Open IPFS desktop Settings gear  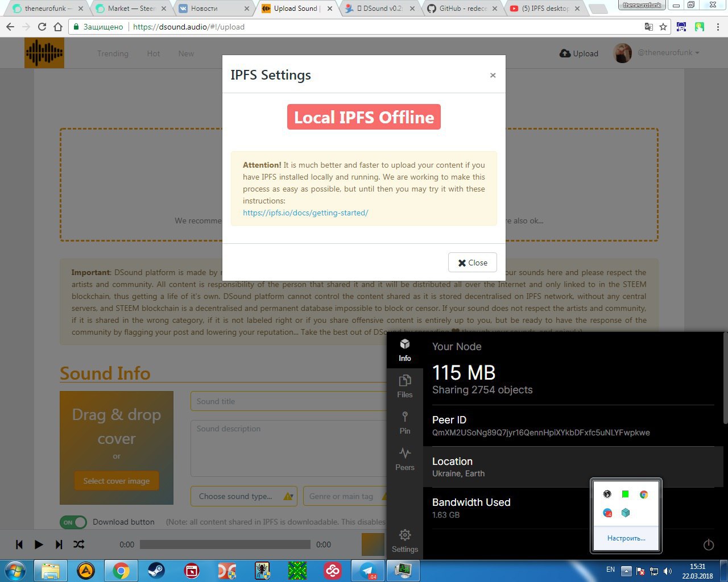[x=405, y=541]
